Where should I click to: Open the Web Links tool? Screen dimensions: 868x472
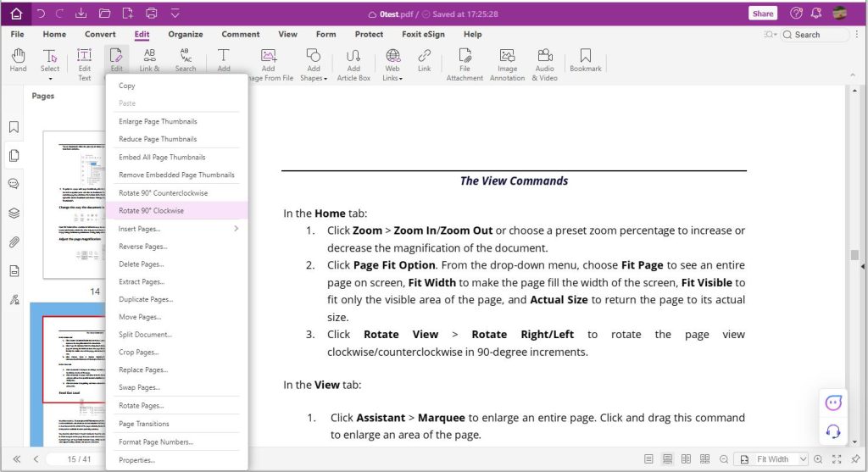click(x=392, y=64)
